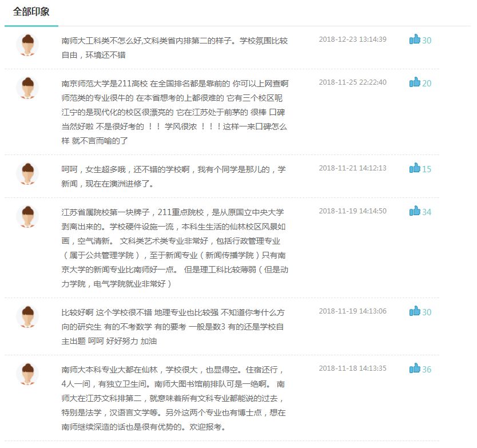Click timestamp 2018-12-23 13:14:39

[x=352, y=39]
